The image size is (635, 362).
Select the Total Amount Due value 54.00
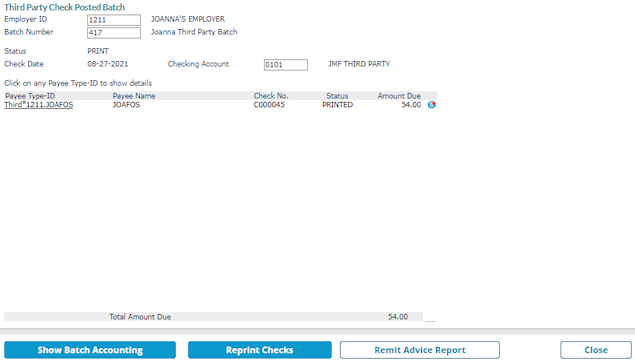398,317
